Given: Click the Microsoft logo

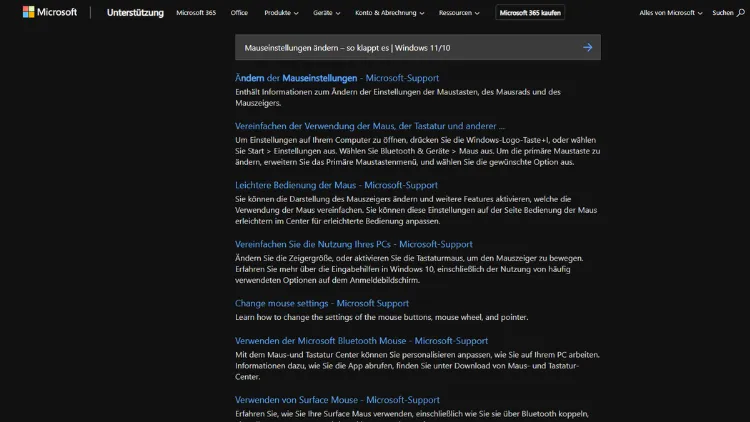Looking at the screenshot, I should 50,12.
